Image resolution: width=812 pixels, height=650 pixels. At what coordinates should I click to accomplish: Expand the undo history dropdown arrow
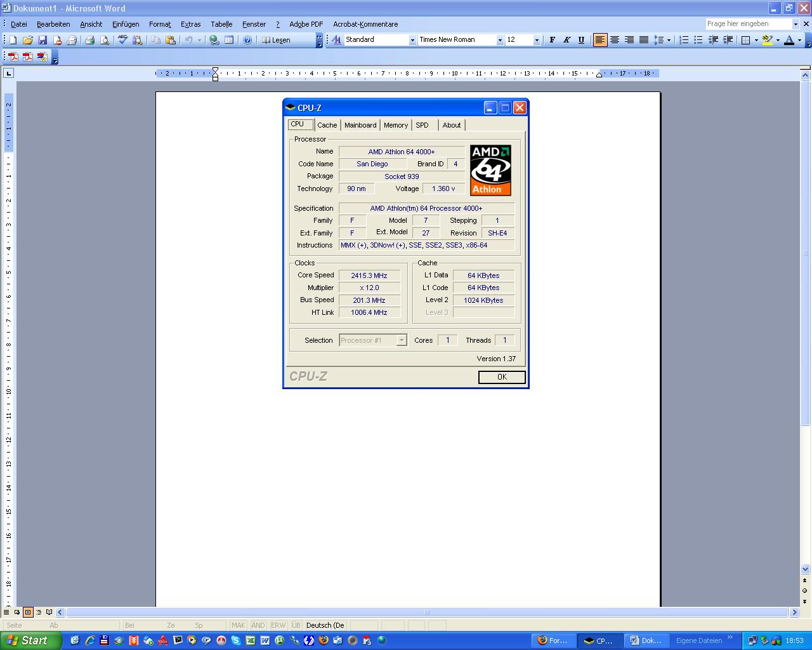[x=199, y=40]
